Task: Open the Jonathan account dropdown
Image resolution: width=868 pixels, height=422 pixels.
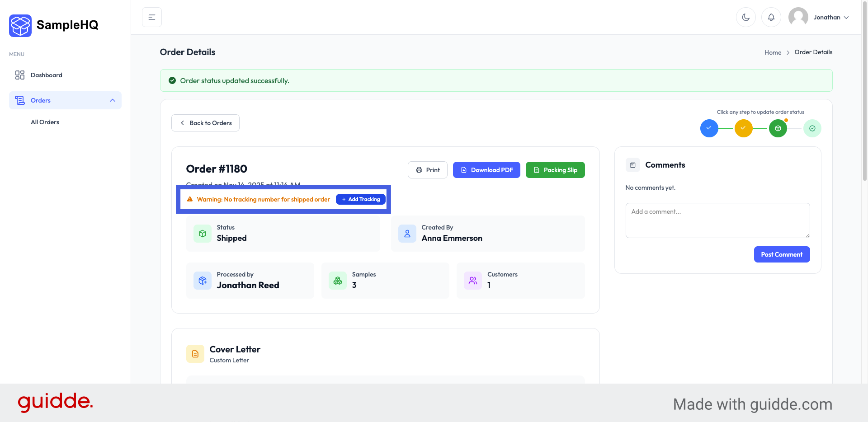Action: (x=831, y=17)
